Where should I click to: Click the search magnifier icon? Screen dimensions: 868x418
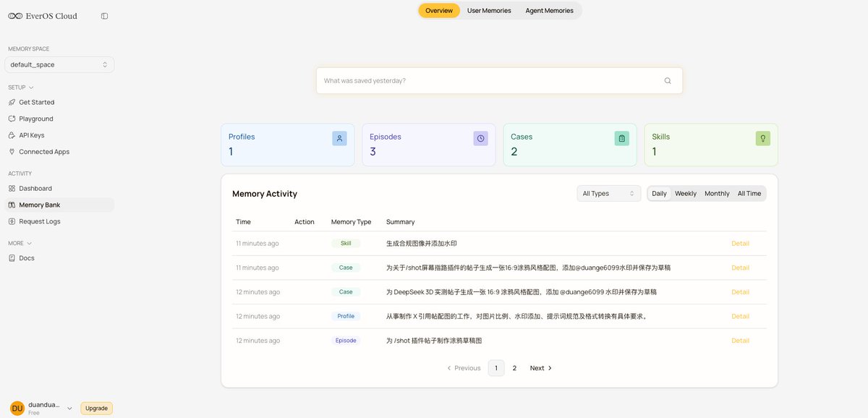click(668, 81)
